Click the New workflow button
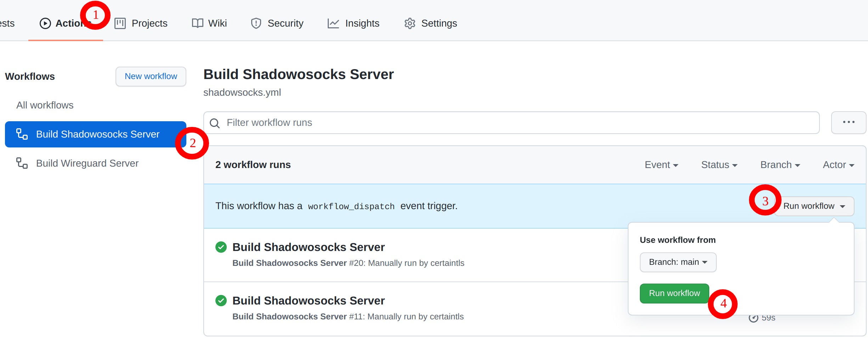This screenshot has height=341, width=868. point(151,77)
